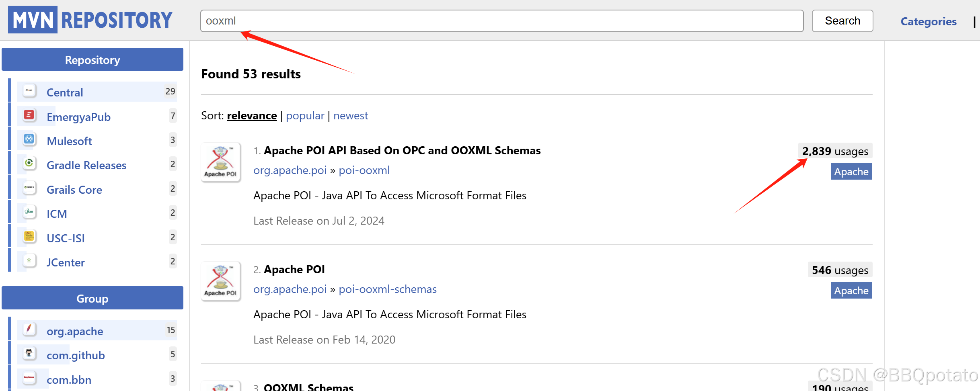Open org.apache.poi group link in result 1
The image size is (980, 391).
290,170
